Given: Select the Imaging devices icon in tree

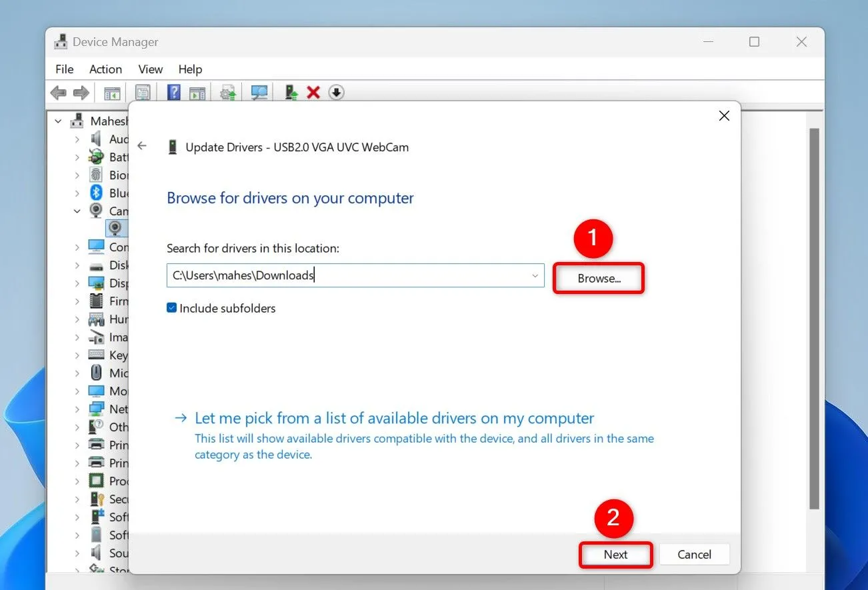Looking at the screenshot, I should pyautogui.click(x=97, y=337).
